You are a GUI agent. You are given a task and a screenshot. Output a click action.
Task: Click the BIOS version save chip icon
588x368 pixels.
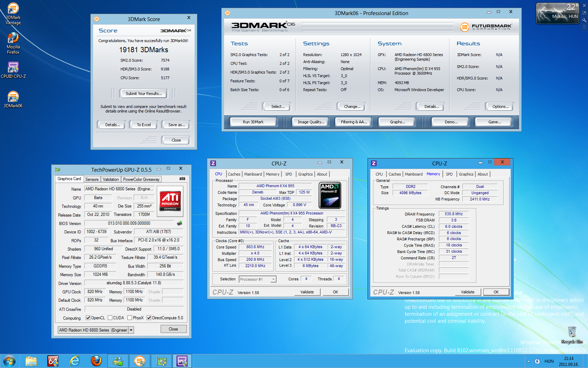pos(180,223)
